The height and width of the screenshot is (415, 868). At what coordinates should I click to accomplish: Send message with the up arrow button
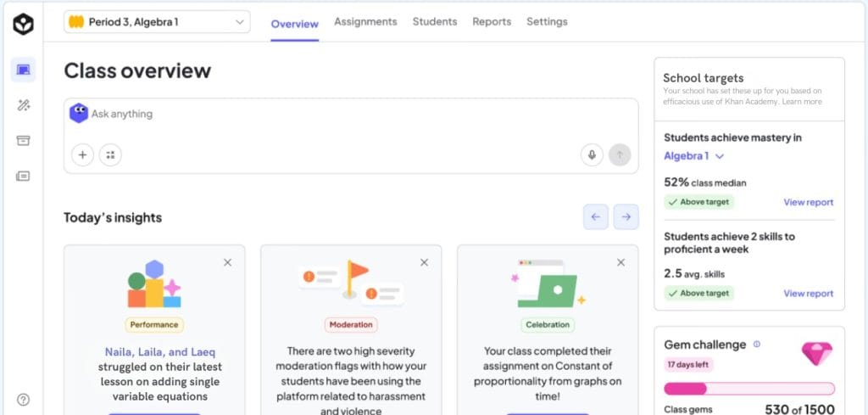pyautogui.click(x=620, y=154)
